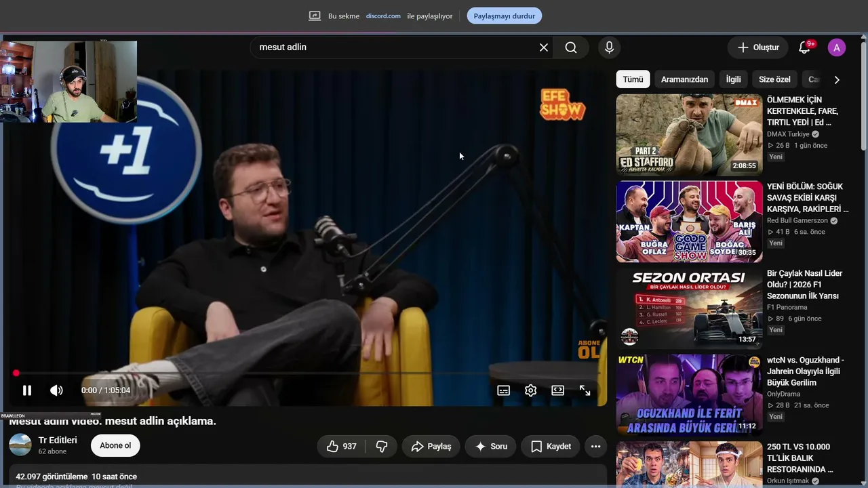Open the video title "Bir Çaylak Nasıl Lider Oldu?"
Screen dimensions: 868x488
click(x=805, y=285)
